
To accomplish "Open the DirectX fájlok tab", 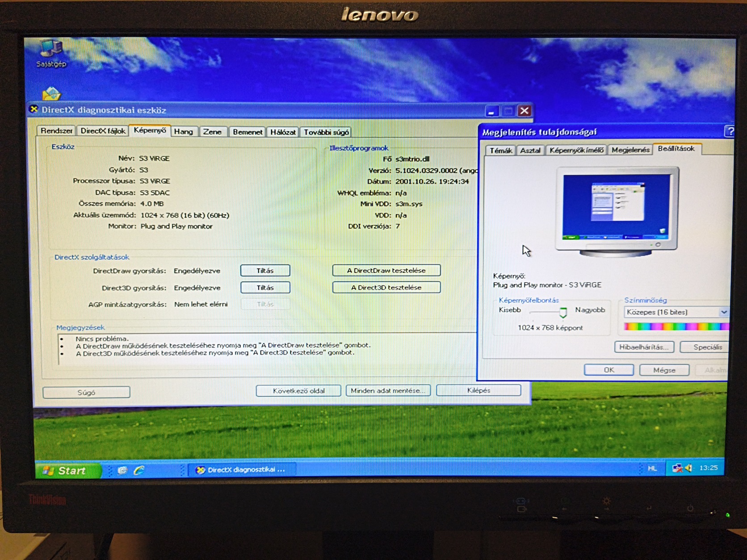I will (x=103, y=131).
